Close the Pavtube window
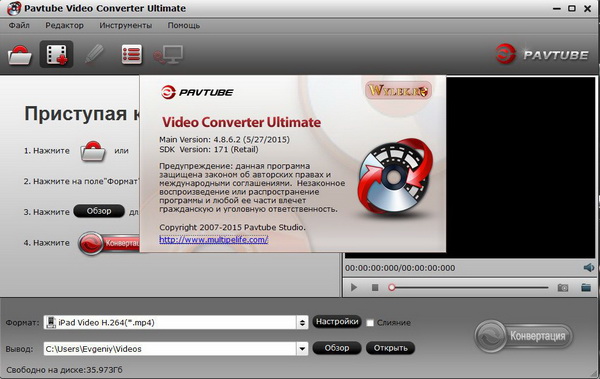Screen dimensions: 600x379 [x=587, y=8]
